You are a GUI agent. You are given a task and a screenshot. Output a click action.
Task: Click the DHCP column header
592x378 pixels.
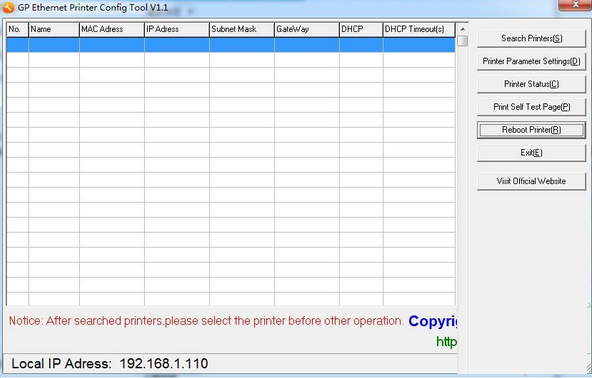[x=361, y=29]
